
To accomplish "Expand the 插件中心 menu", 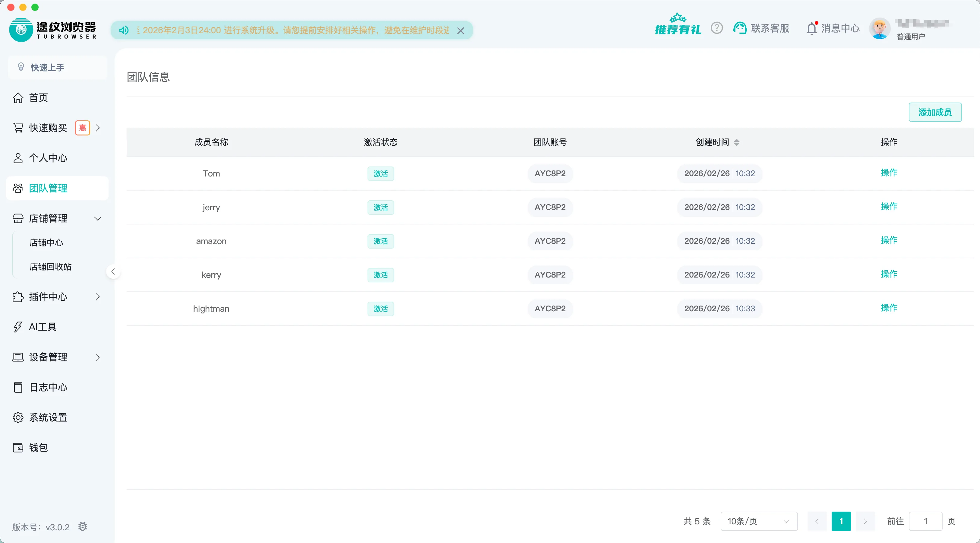I will pos(97,297).
